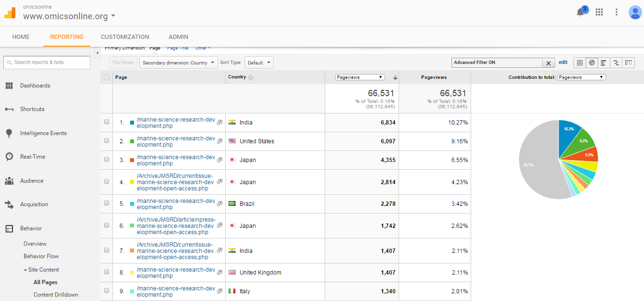Open the Google apps grid
The width and height of the screenshot is (644, 301).
(x=599, y=12)
